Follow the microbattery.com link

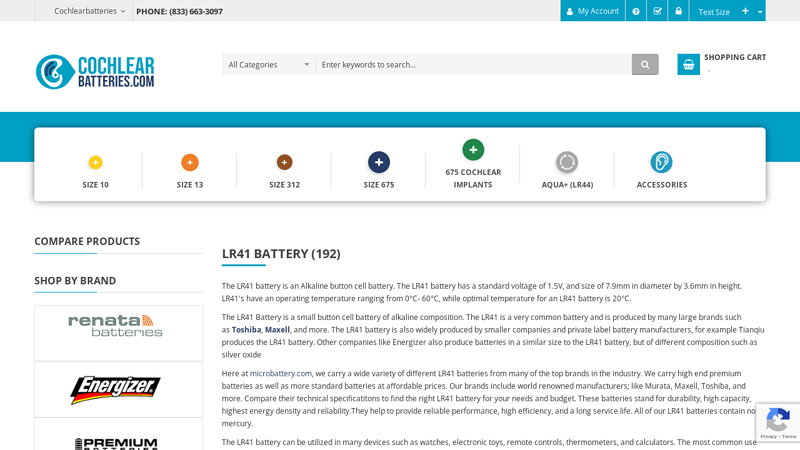(x=281, y=373)
